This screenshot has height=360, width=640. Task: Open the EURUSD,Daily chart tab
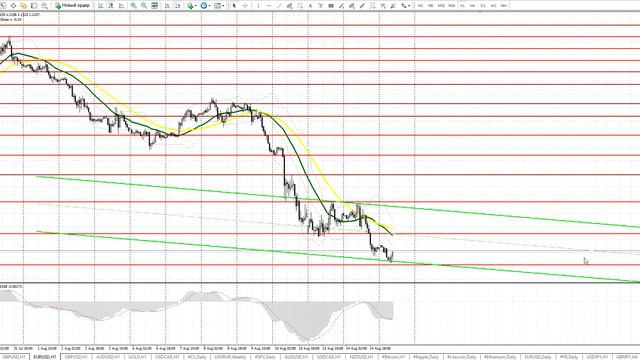(538, 357)
